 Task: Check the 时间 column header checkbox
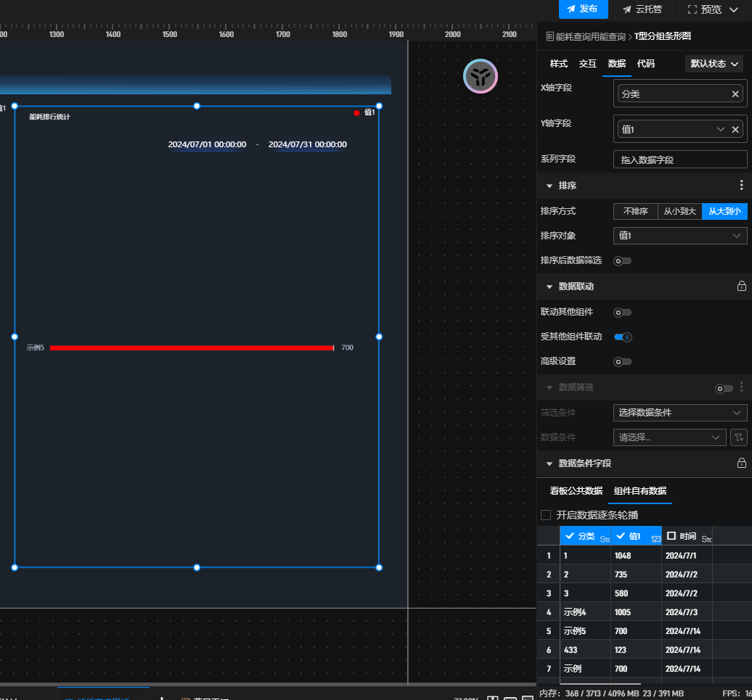[671, 536]
